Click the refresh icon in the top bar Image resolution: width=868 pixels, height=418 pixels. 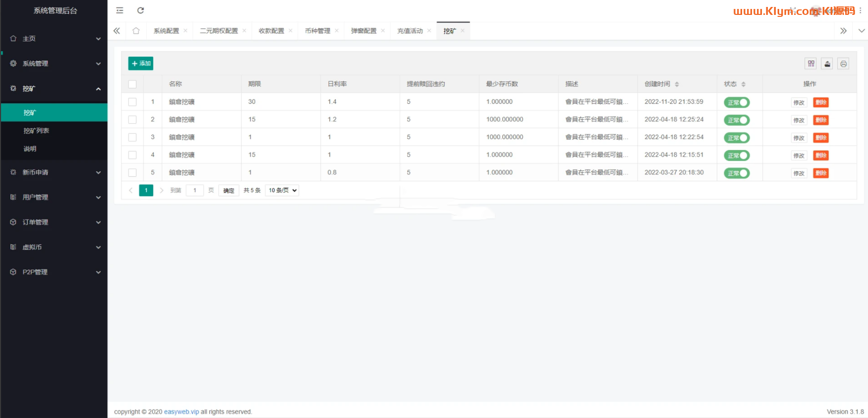tap(140, 10)
